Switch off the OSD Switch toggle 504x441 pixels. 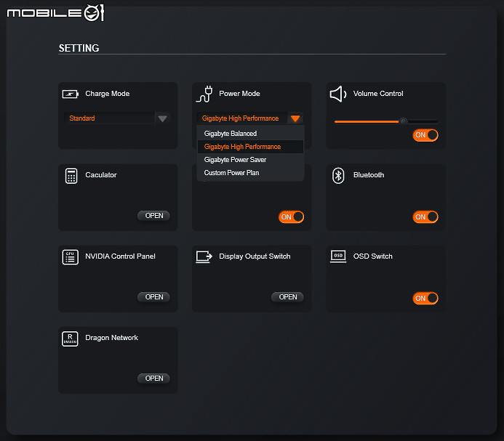(x=425, y=299)
